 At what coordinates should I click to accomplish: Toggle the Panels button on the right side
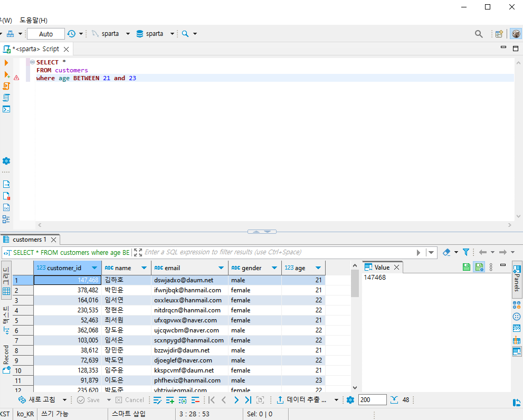(517, 280)
